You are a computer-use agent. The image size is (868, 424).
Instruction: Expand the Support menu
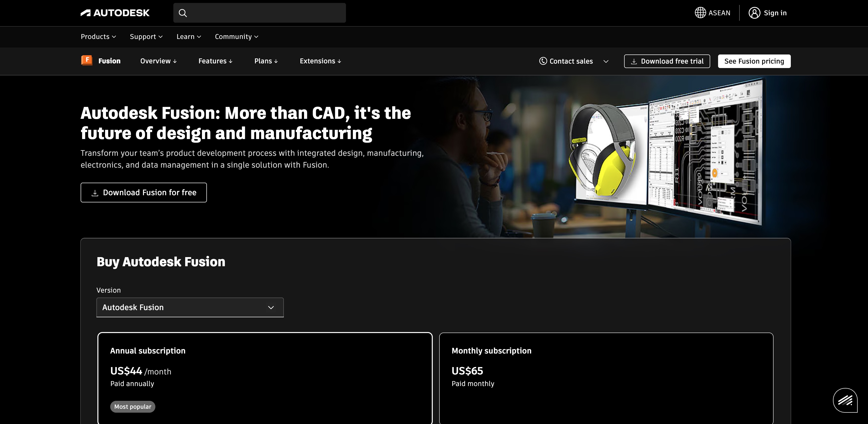click(146, 36)
